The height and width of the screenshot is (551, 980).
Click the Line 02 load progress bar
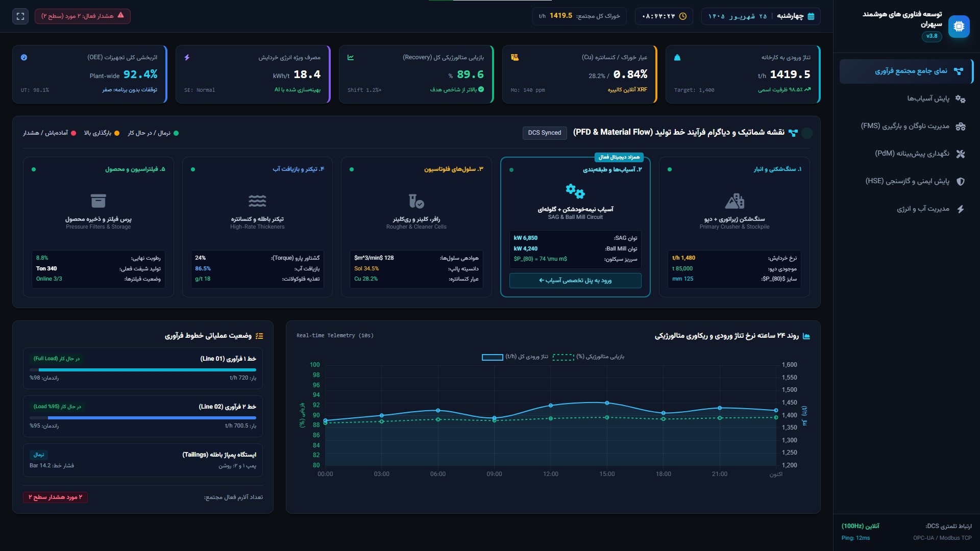[x=143, y=418]
